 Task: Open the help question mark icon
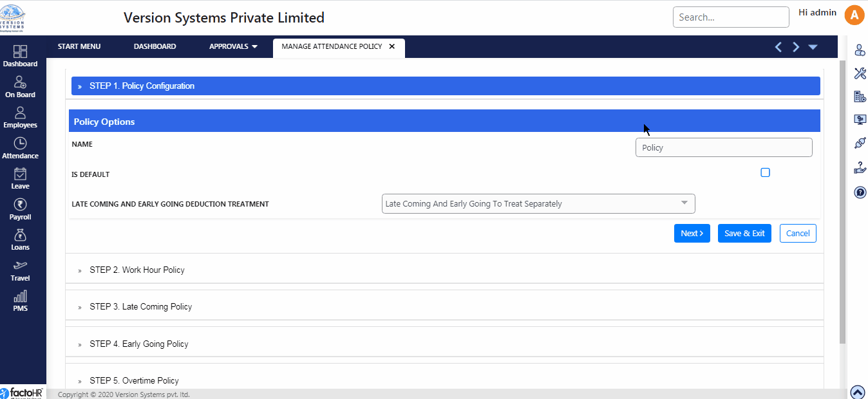860,192
